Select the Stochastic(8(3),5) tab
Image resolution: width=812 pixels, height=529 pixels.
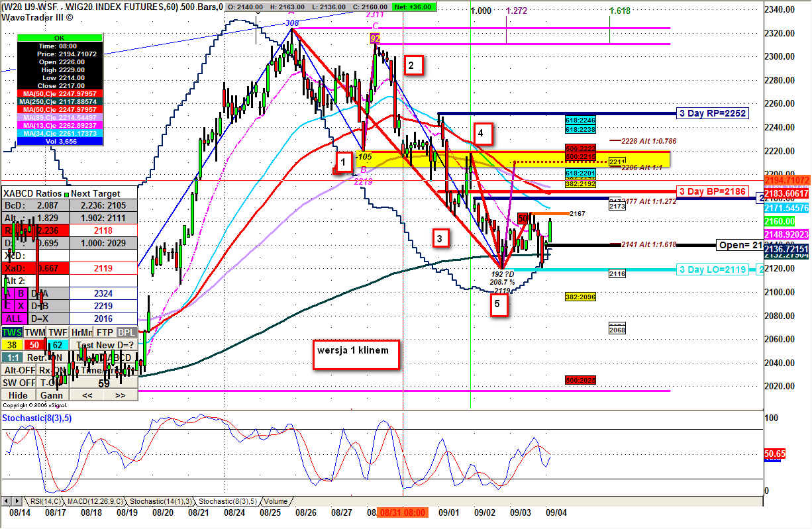(x=227, y=501)
